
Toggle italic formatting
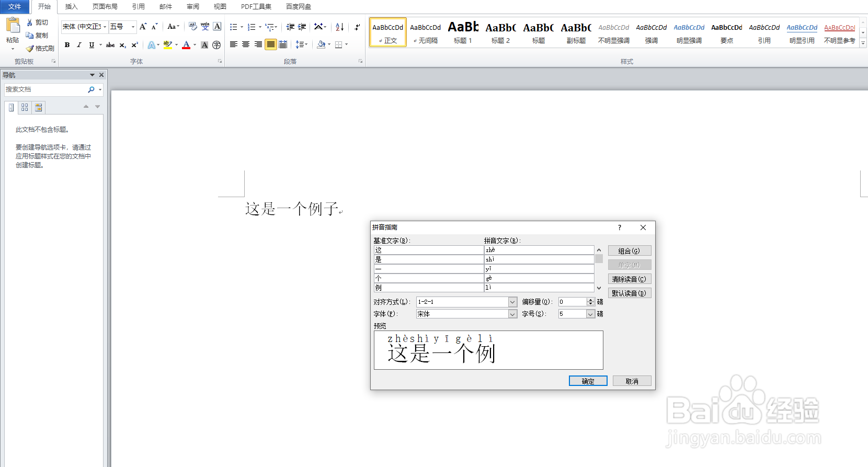point(79,45)
